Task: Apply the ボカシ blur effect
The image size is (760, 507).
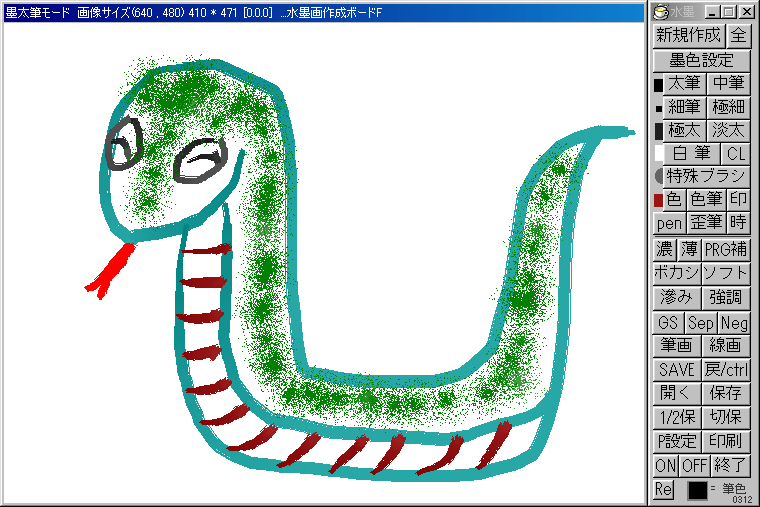Action: point(676,273)
